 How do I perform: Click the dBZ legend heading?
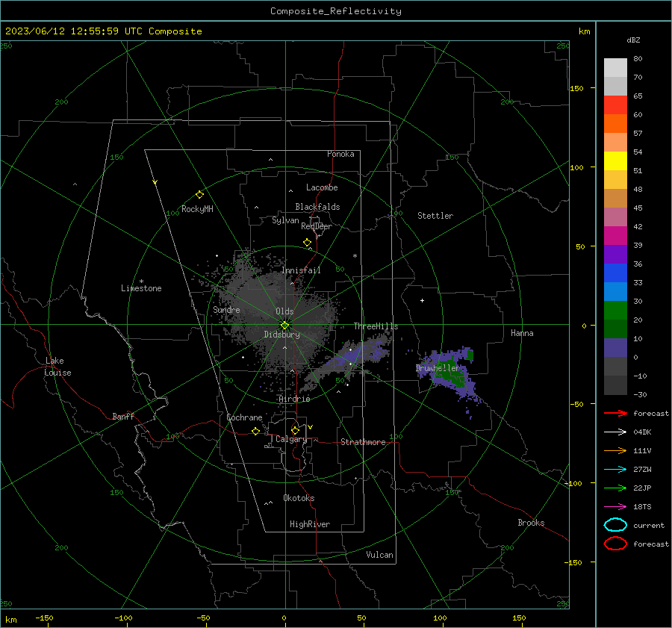pyautogui.click(x=633, y=40)
